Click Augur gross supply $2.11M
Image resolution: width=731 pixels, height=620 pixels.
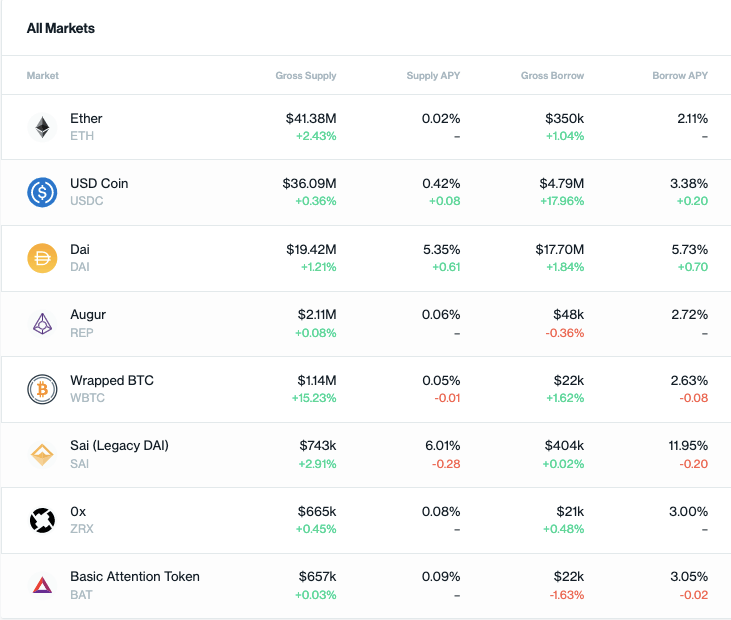tap(317, 315)
